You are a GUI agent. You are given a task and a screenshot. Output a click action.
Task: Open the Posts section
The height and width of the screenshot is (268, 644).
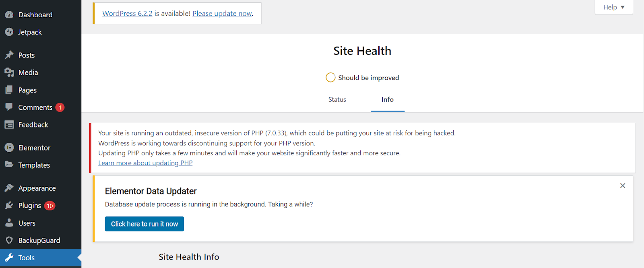[x=26, y=55]
